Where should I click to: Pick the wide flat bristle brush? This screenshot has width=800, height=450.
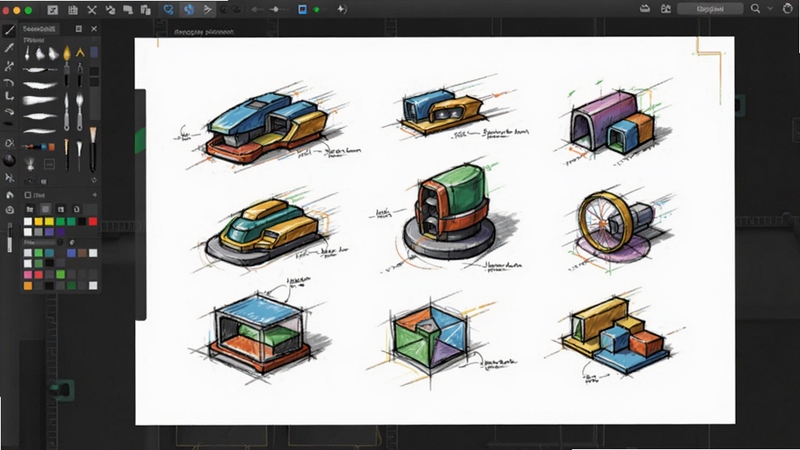(93, 149)
